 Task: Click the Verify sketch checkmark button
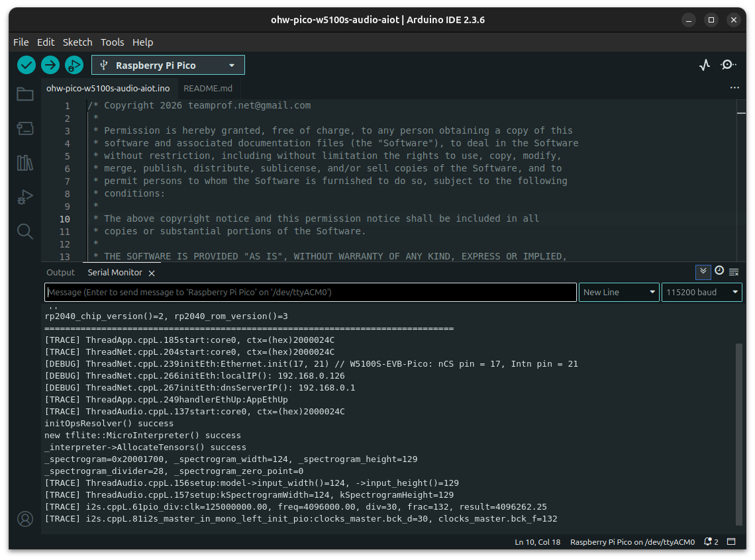point(26,65)
